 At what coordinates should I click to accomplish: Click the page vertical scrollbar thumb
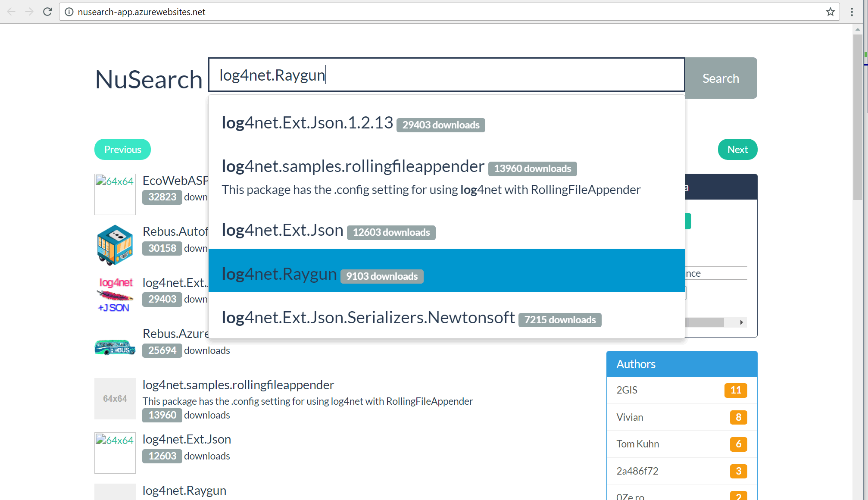[x=858, y=116]
